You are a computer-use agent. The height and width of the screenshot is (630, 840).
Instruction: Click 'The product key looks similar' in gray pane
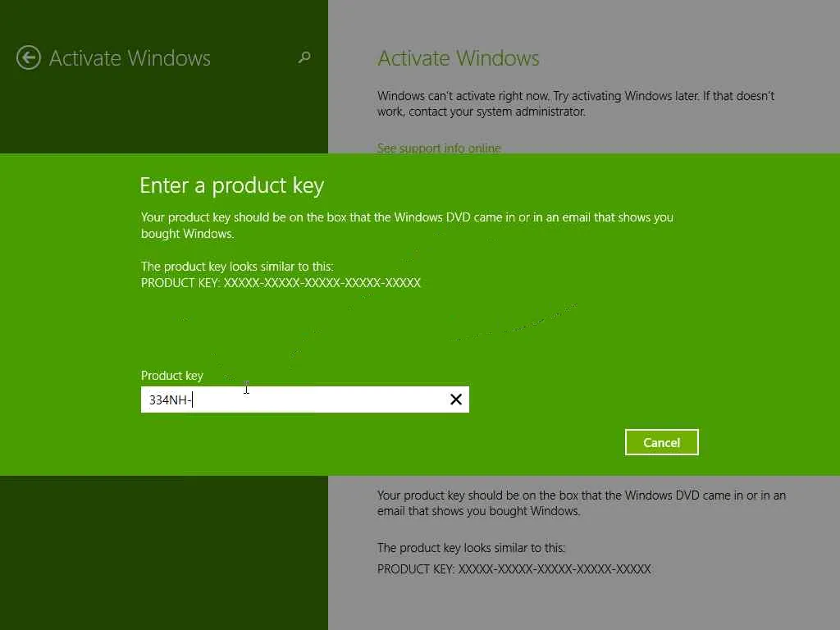tap(471, 547)
